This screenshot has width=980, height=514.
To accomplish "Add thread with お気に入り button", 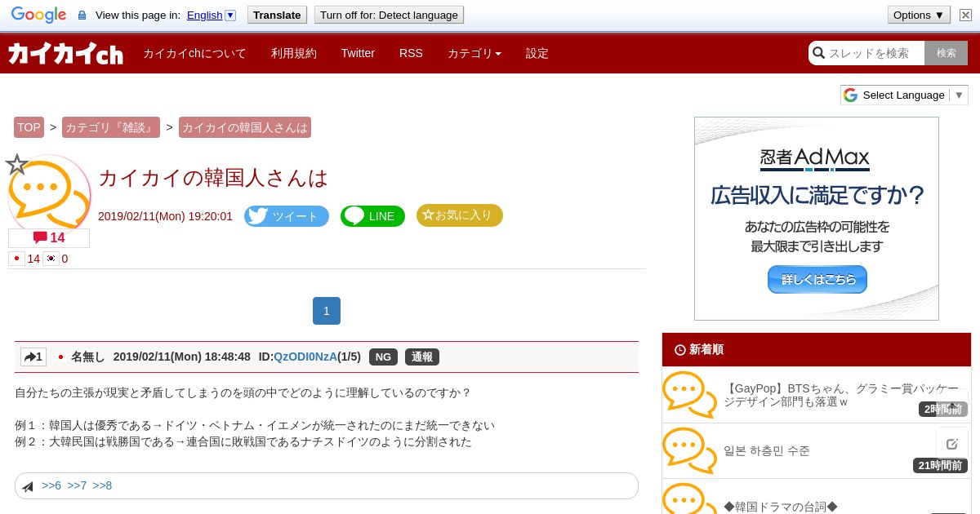I will (x=460, y=215).
